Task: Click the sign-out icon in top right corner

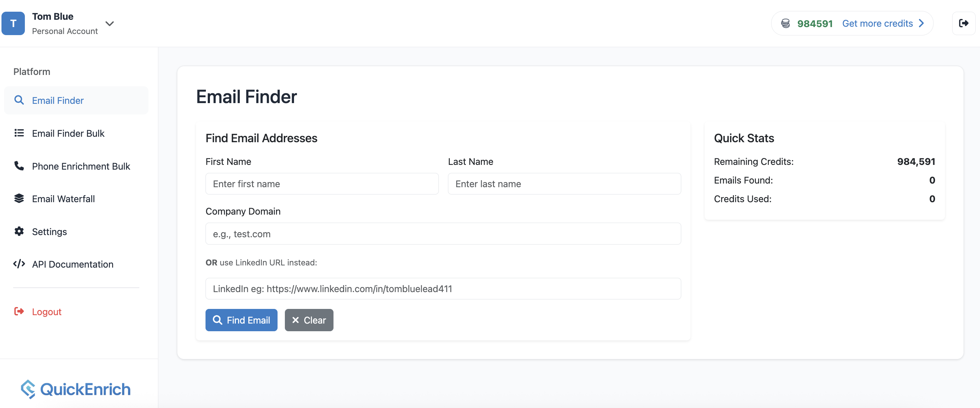Action: pos(963,23)
